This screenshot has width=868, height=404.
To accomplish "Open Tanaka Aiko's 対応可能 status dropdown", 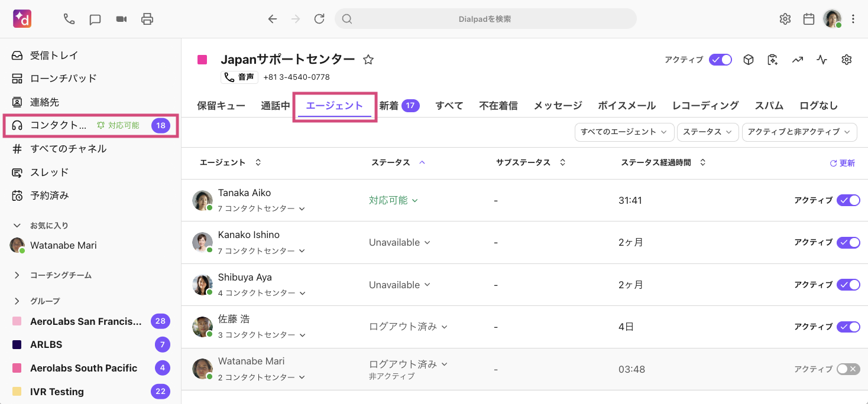I will tap(394, 200).
